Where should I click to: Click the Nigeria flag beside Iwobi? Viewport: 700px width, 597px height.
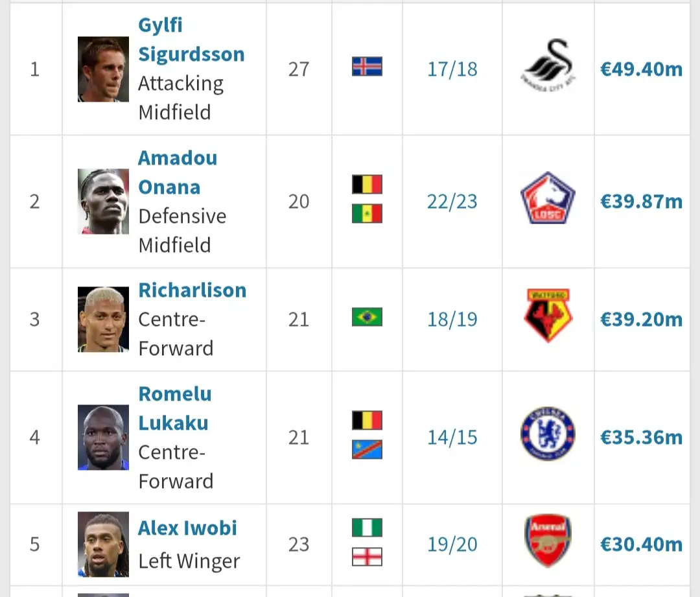pos(367,528)
